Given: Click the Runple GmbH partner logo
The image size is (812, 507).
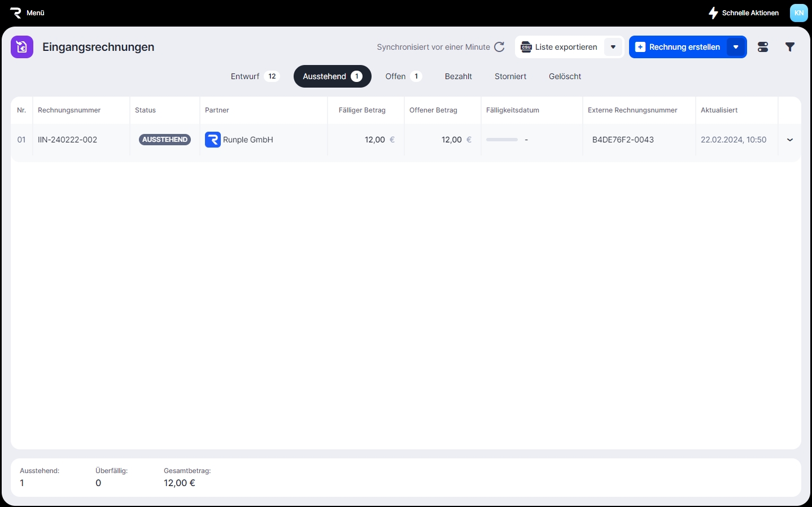Looking at the screenshot, I should [x=213, y=140].
